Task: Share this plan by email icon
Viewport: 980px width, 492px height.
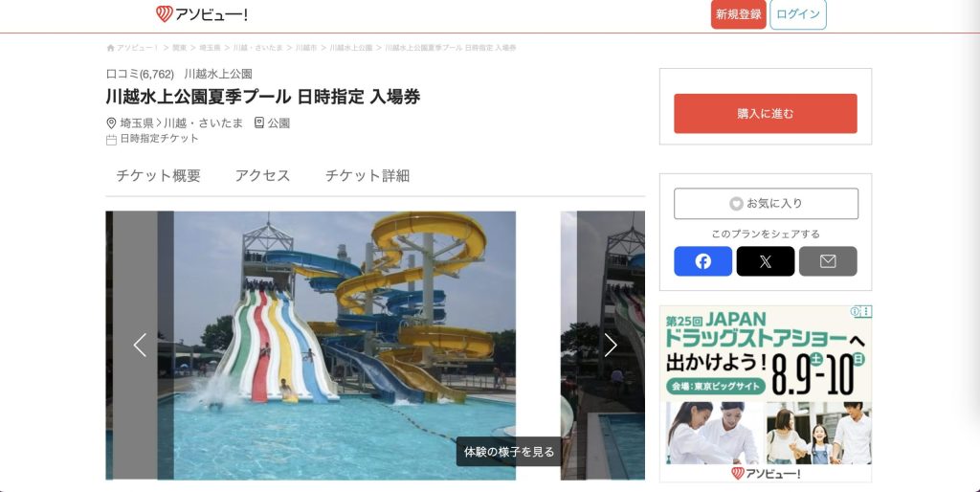Action: pyautogui.click(x=828, y=261)
